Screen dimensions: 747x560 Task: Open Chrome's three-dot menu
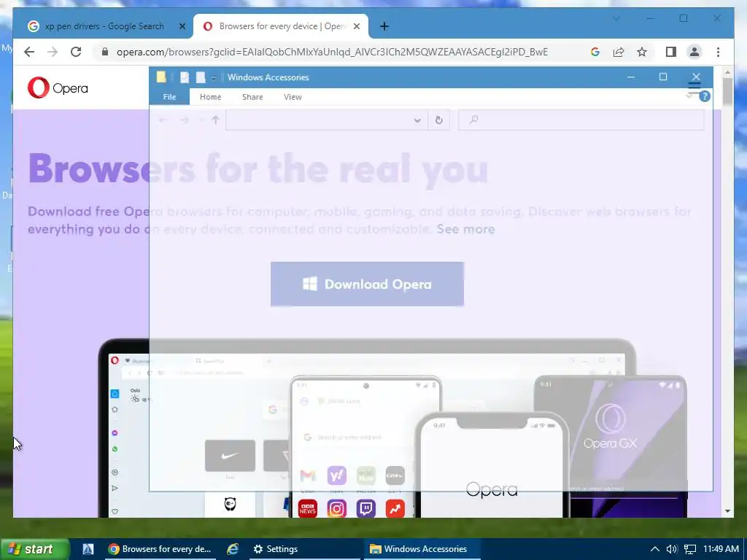(x=718, y=52)
